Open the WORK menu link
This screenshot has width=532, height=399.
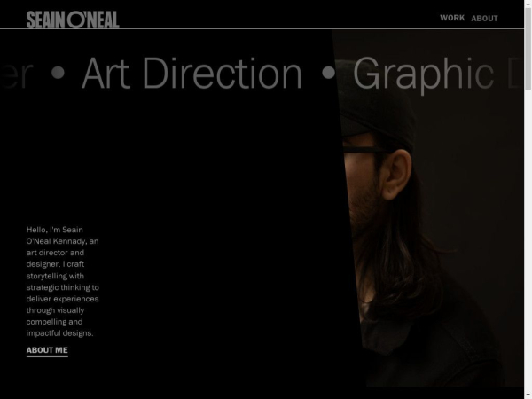pyautogui.click(x=452, y=18)
